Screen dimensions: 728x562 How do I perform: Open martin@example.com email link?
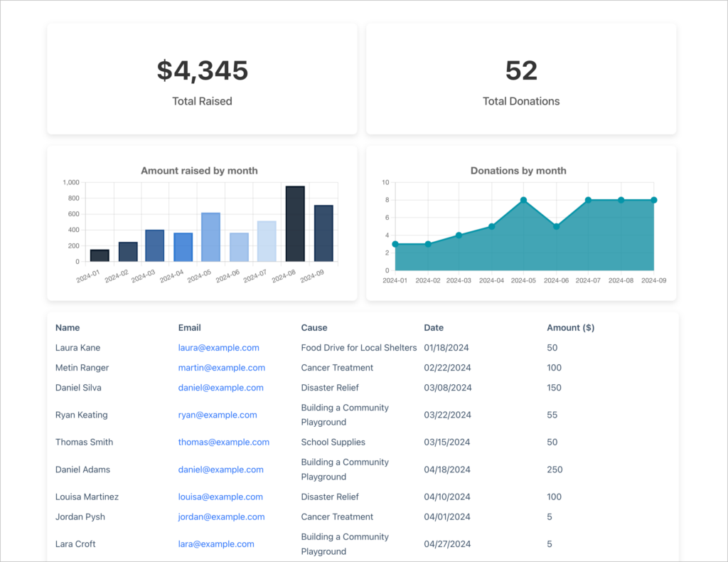coord(221,368)
